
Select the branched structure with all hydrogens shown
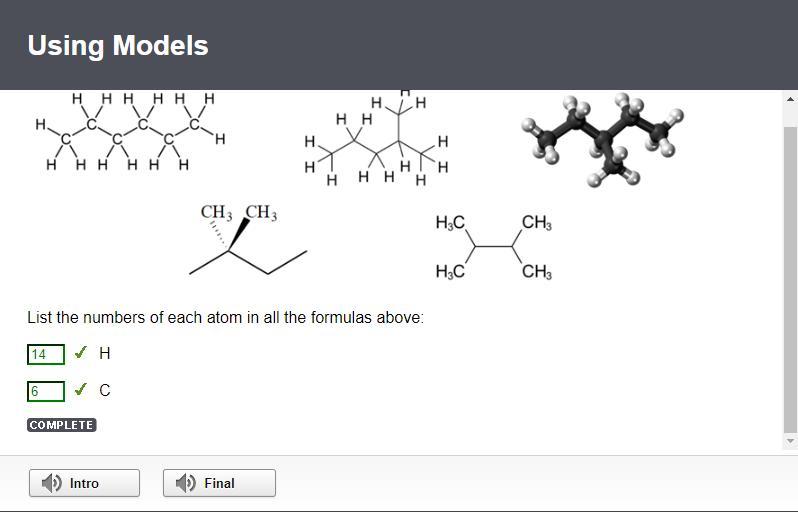pyautogui.click(x=376, y=138)
